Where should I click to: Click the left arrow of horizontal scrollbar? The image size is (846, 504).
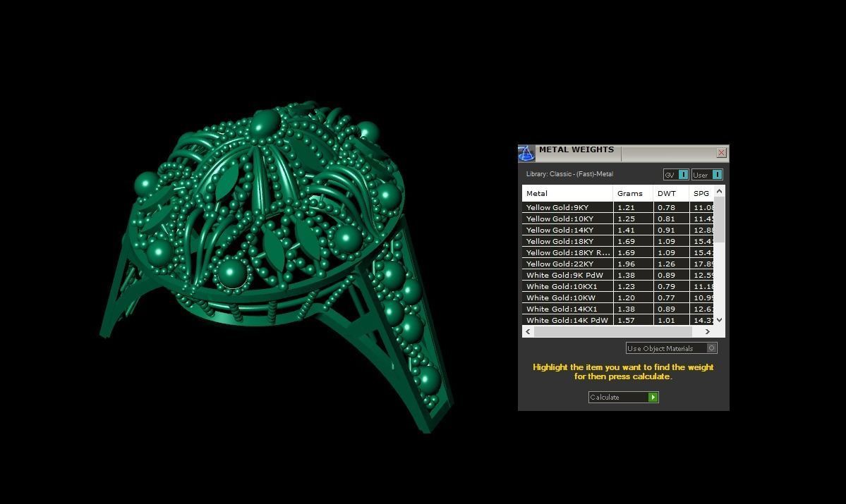click(528, 331)
